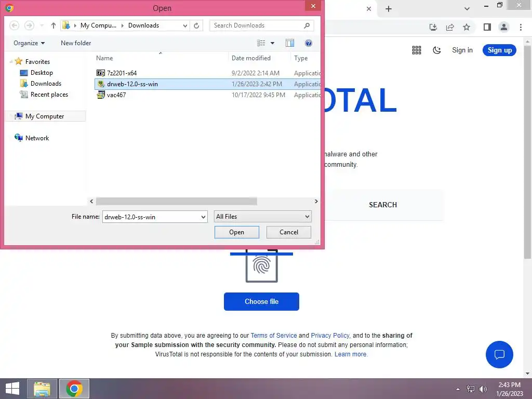Viewport: 532px width, 399px height.
Task: Click the Open button
Action: (236, 232)
